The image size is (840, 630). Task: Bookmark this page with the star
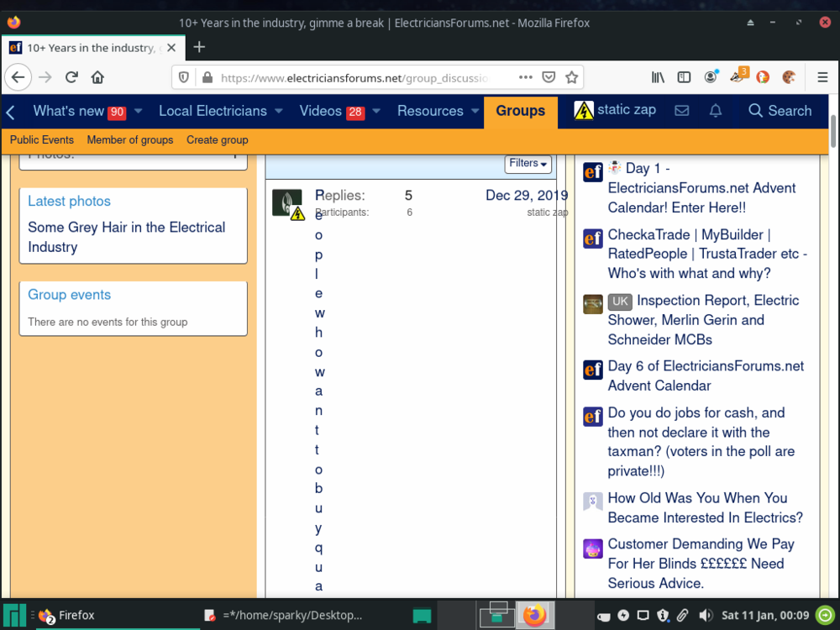pyautogui.click(x=571, y=77)
